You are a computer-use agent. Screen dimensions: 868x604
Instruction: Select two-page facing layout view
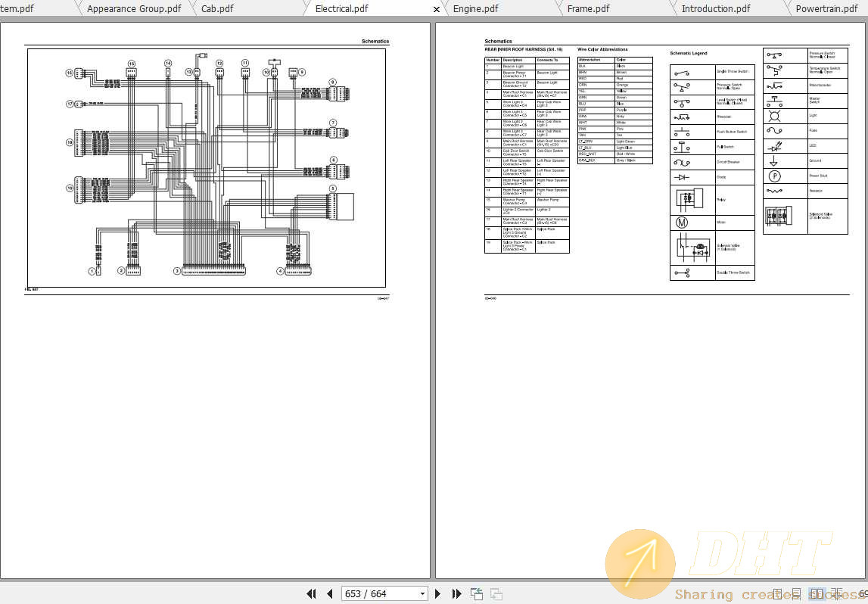click(x=817, y=594)
